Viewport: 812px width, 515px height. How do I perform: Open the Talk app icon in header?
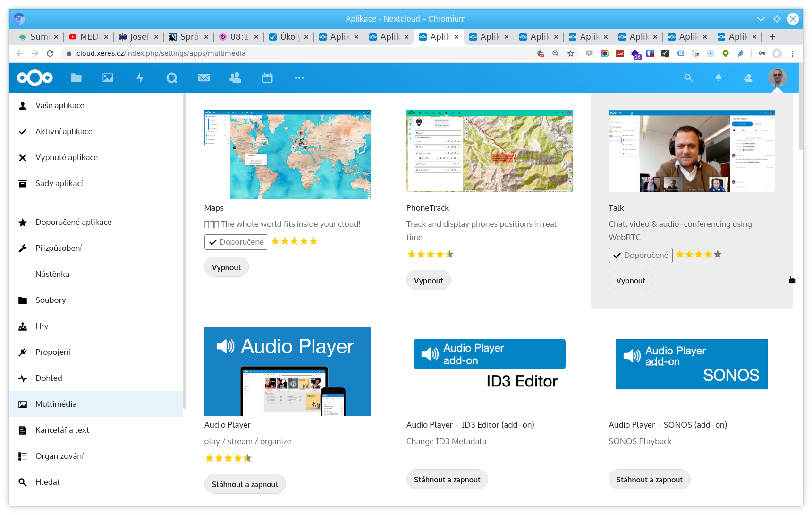172,78
